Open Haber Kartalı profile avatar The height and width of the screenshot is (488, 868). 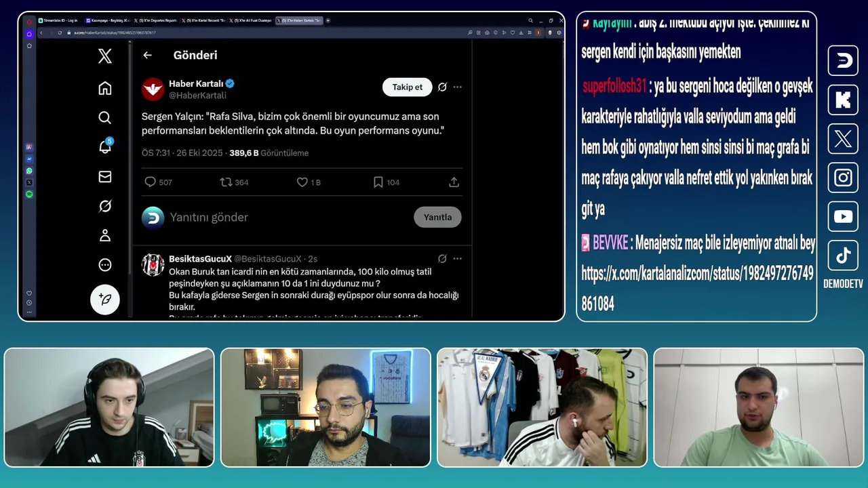tap(153, 89)
